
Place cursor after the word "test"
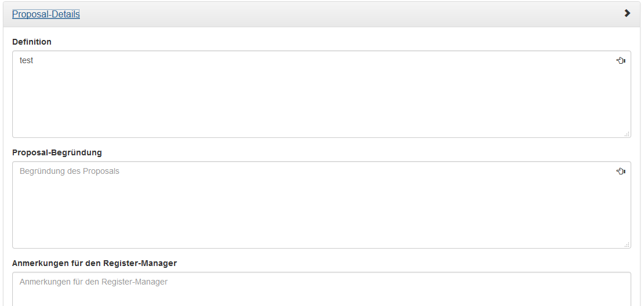click(34, 60)
